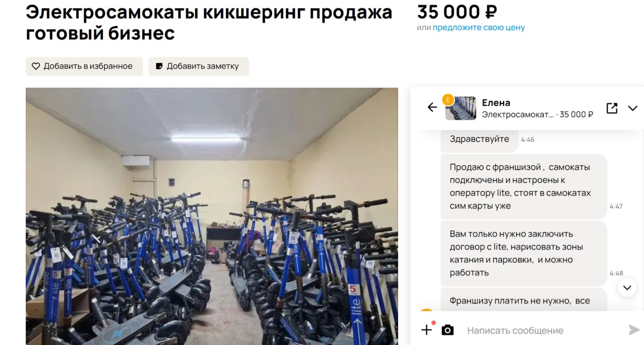This screenshot has height=345, width=644.
Task: Click the heart icon to favorite listing
Action: tap(36, 66)
